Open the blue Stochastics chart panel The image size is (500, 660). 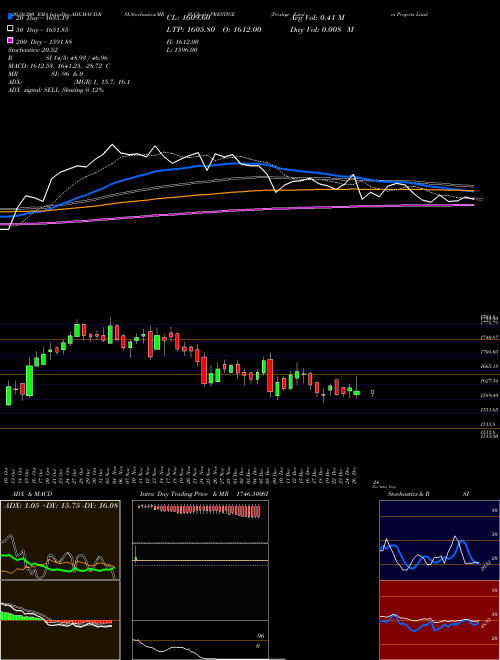tap(439, 540)
